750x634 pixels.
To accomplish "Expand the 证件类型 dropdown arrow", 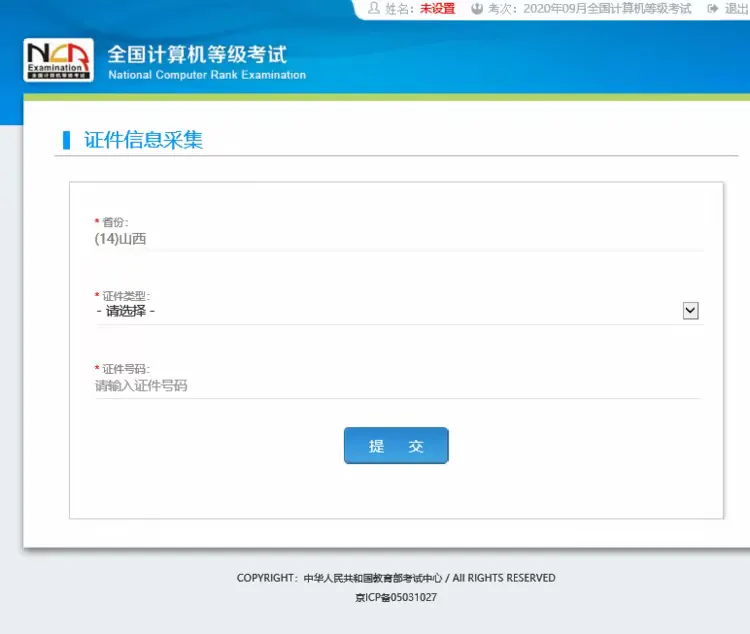I will 690,311.
